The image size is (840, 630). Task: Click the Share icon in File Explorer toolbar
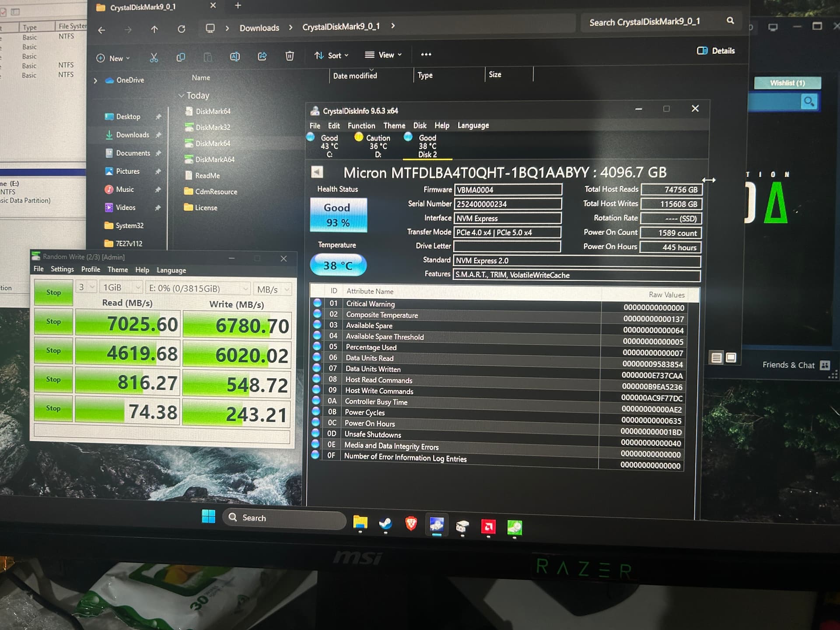[x=262, y=56]
